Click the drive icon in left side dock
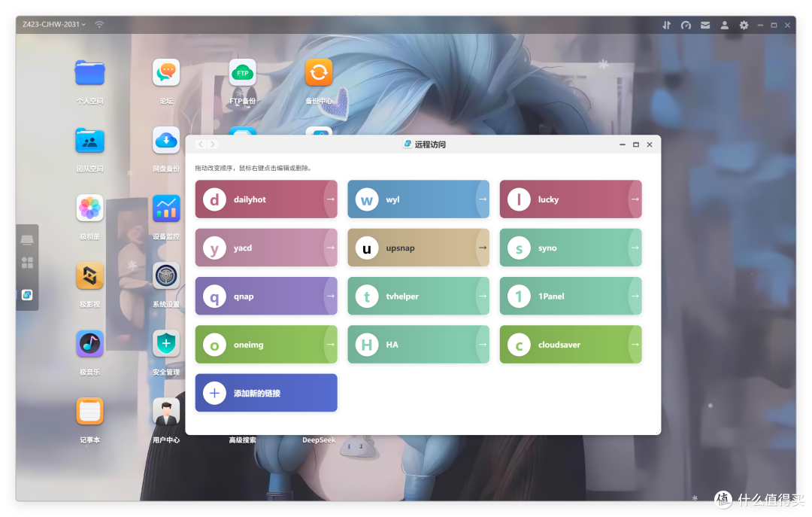Image resolution: width=812 pixels, height=517 pixels. point(27,239)
